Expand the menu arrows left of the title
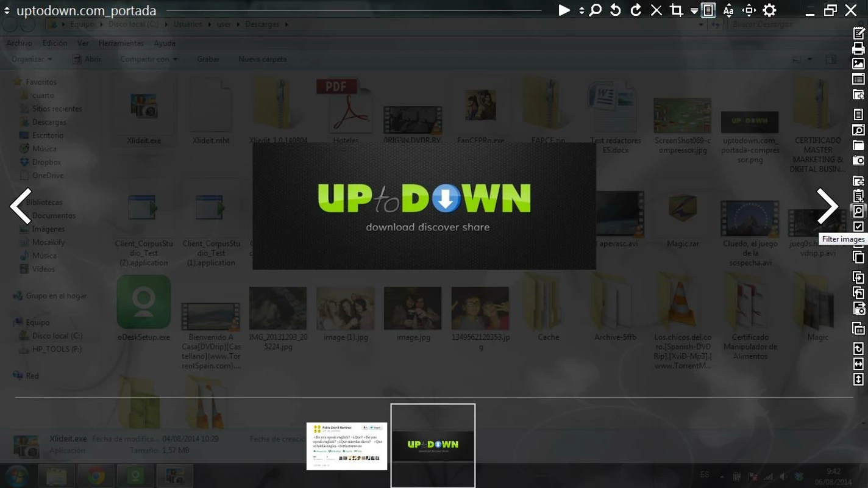Viewport: 868px width, 488px height. pos(7,11)
